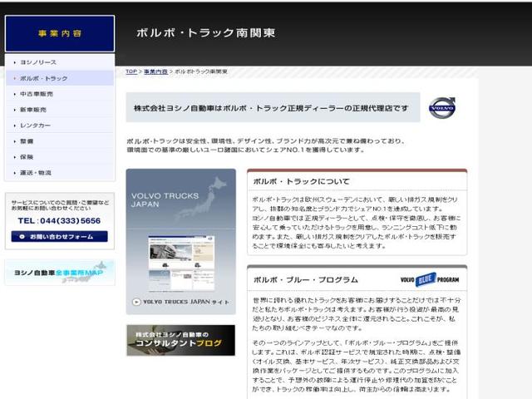Viewport: 532px width, 399px height.
Task: Go to 中古車販売 page
Action: click(x=38, y=94)
